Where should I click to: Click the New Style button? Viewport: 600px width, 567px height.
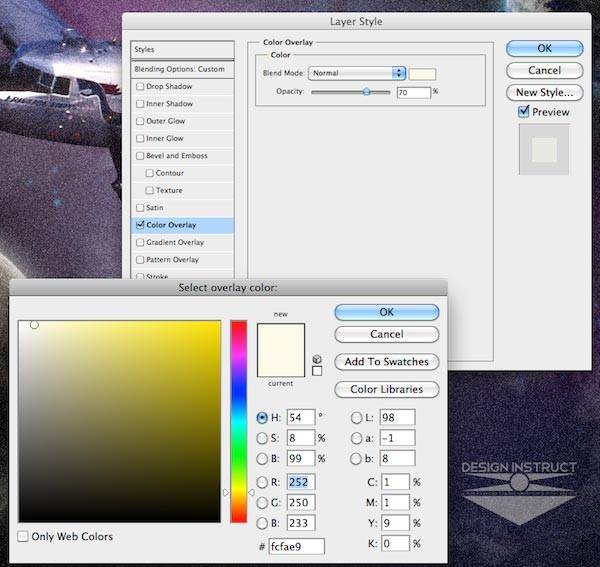tap(544, 92)
